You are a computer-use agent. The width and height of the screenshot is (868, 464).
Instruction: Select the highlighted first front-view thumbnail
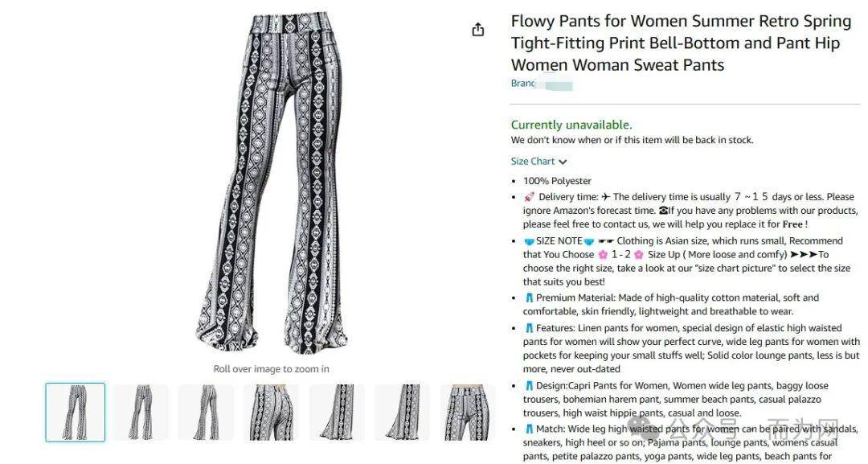tap(76, 413)
